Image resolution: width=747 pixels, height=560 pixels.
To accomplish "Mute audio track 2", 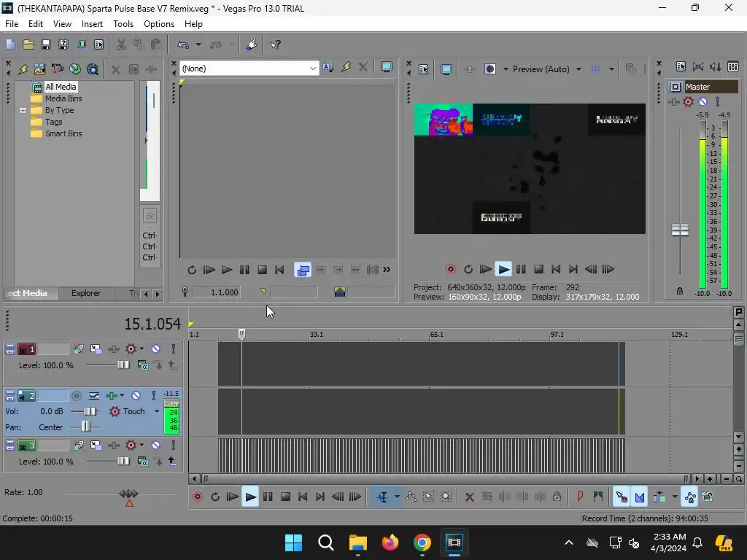I will (x=136, y=396).
